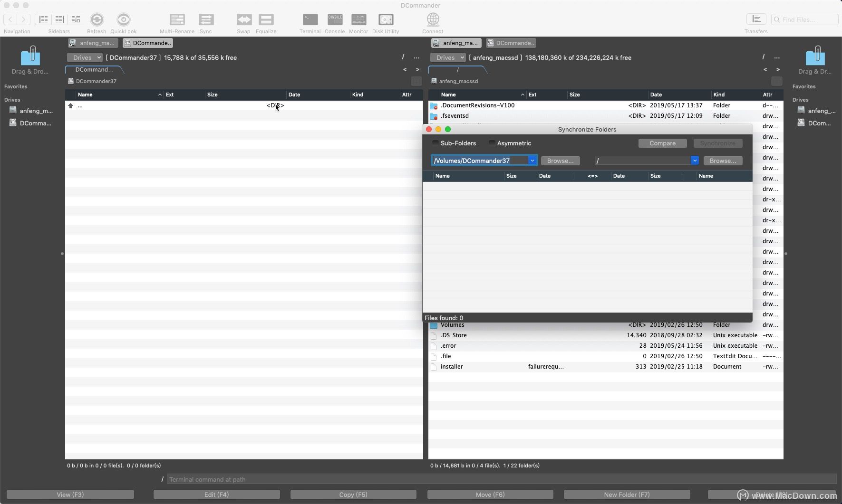Image resolution: width=842 pixels, height=504 pixels.
Task: Expand the right sync path dropdown
Action: pyautogui.click(x=695, y=161)
